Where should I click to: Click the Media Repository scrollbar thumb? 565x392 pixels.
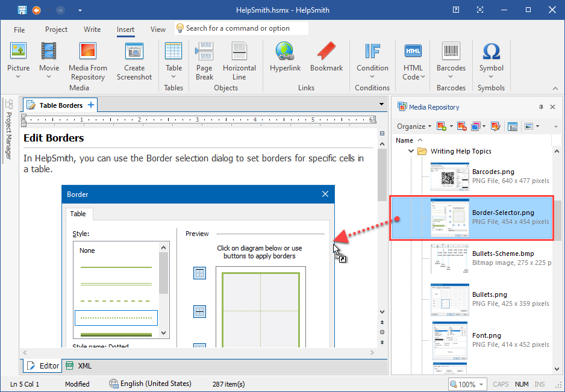(557, 220)
